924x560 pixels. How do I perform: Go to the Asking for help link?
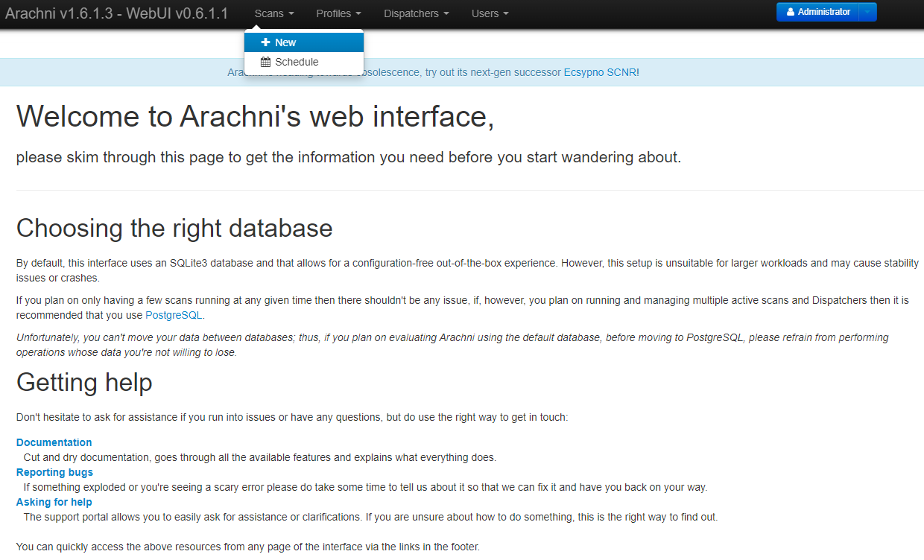[54, 502]
